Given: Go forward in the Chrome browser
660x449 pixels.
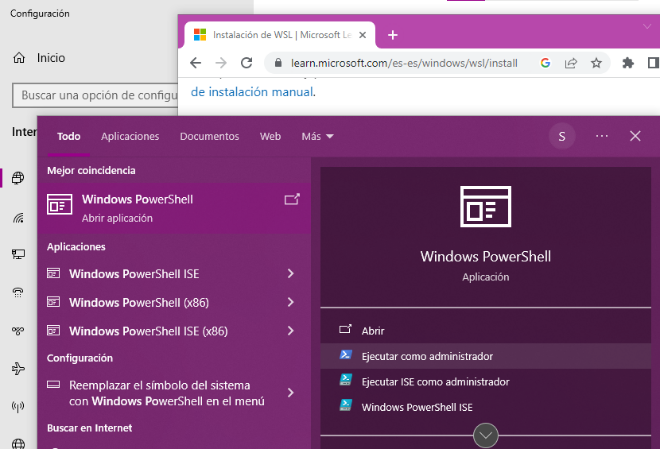Looking at the screenshot, I should pyautogui.click(x=221, y=63).
